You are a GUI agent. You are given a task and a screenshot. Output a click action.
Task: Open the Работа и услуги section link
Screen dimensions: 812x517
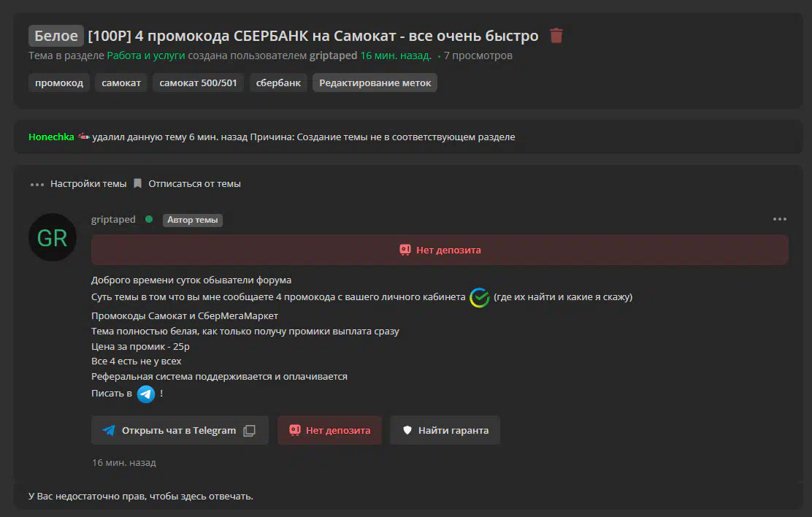pyautogui.click(x=146, y=55)
